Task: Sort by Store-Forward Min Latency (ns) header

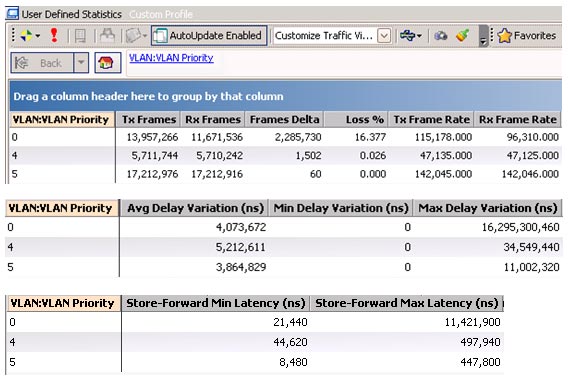Action: click(x=216, y=303)
